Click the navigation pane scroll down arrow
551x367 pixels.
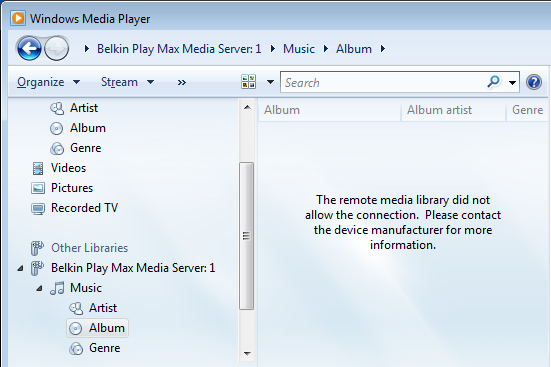pyautogui.click(x=247, y=354)
